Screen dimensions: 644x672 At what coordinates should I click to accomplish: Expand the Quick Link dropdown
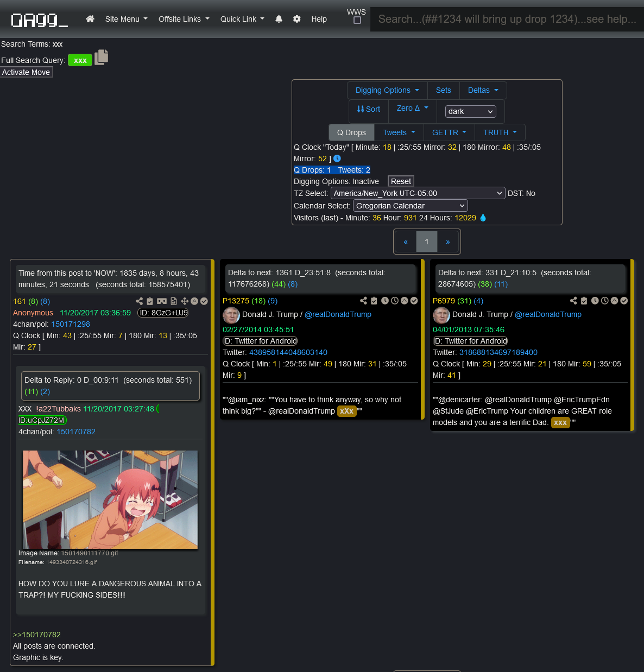(243, 19)
